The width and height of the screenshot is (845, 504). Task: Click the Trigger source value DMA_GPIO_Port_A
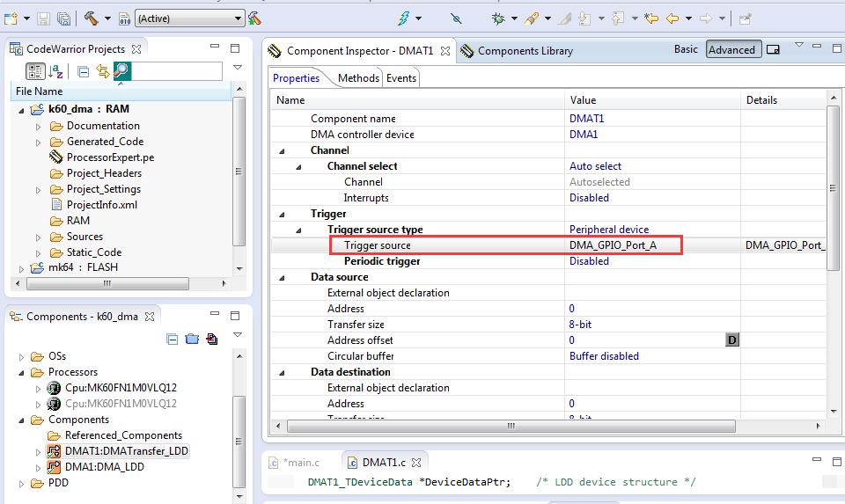click(613, 245)
